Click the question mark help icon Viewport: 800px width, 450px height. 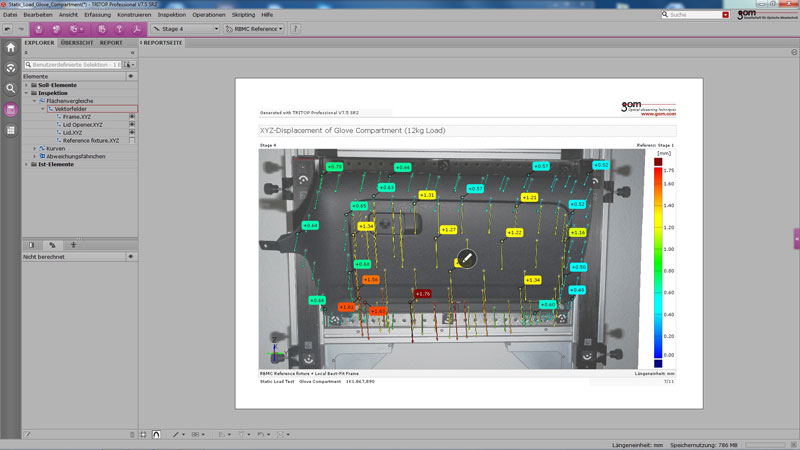(297, 29)
